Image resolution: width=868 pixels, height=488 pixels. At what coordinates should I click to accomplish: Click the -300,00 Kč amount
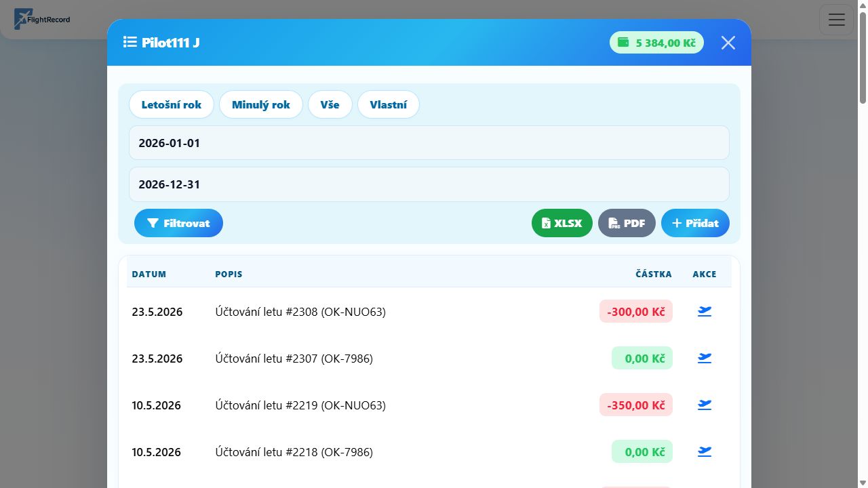pyautogui.click(x=636, y=312)
